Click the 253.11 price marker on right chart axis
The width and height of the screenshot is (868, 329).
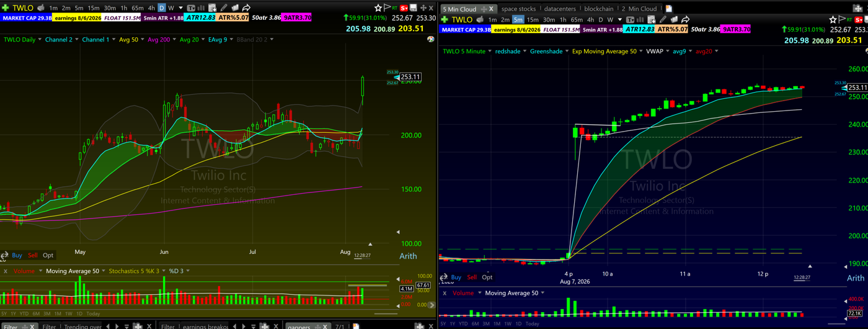point(857,88)
